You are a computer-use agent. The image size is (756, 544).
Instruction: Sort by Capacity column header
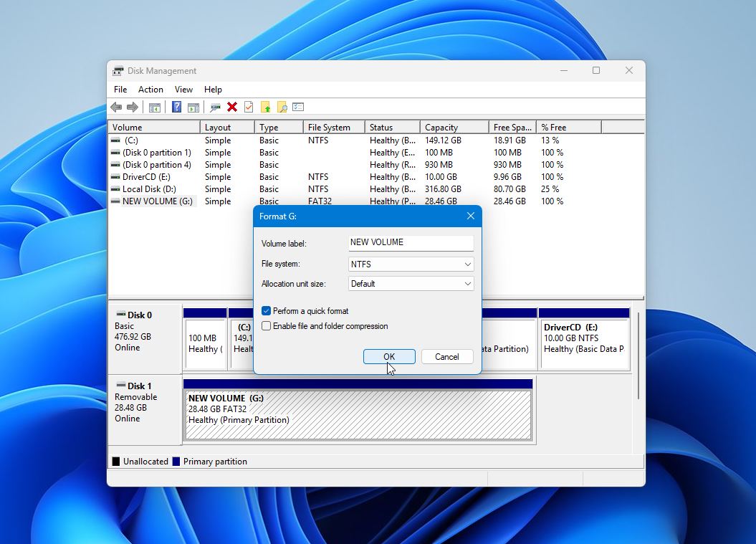[x=454, y=128]
